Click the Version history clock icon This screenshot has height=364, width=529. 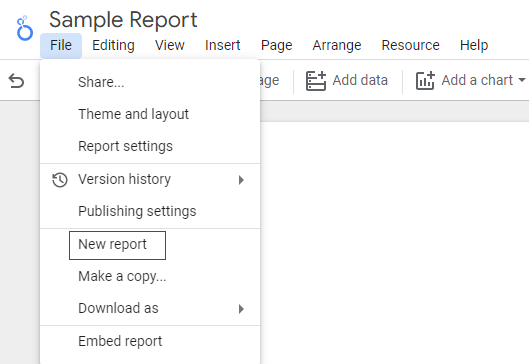(x=60, y=180)
